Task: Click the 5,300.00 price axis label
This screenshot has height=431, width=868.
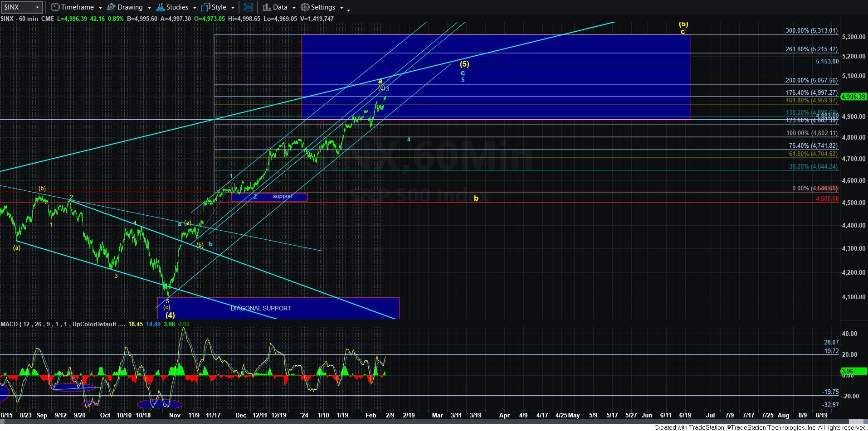Action: (853, 37)
